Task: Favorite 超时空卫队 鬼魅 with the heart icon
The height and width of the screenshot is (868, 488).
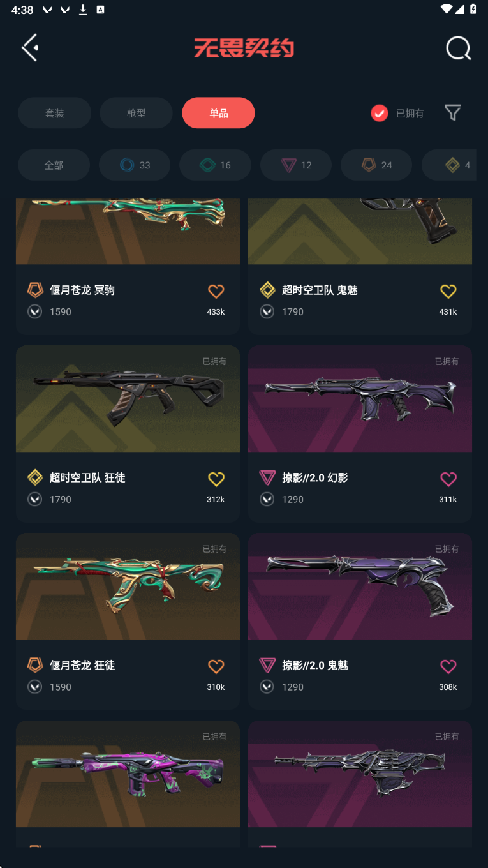Action: tap(448, 291)
